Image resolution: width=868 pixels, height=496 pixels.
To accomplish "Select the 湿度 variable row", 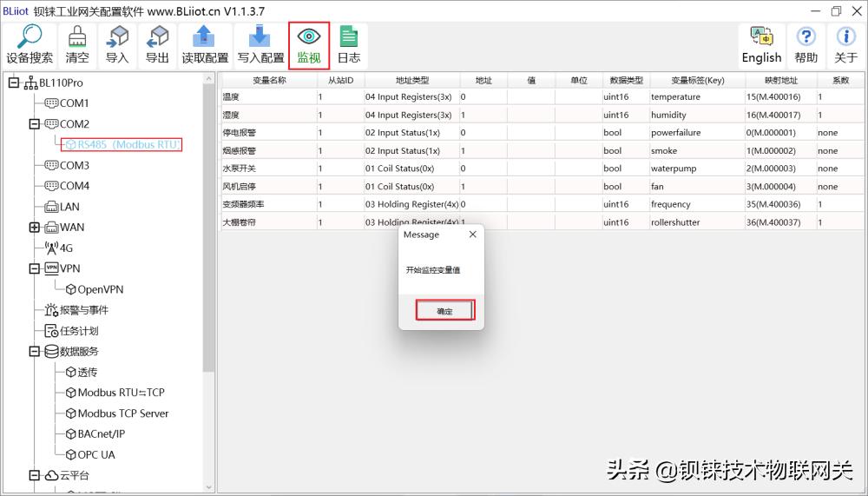I will point(542,115).
